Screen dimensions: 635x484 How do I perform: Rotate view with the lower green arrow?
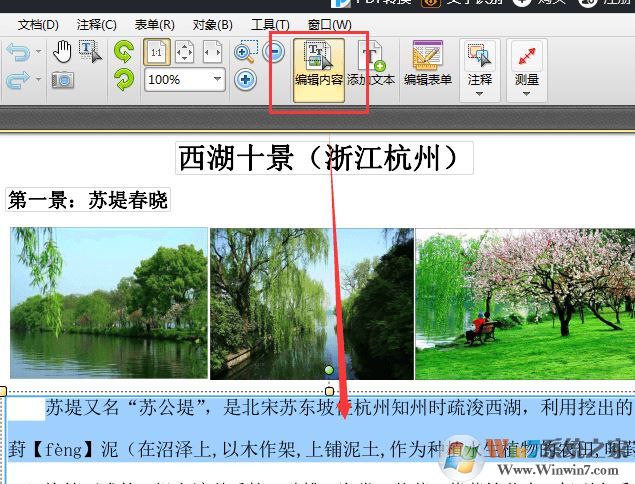click(124, 79)
